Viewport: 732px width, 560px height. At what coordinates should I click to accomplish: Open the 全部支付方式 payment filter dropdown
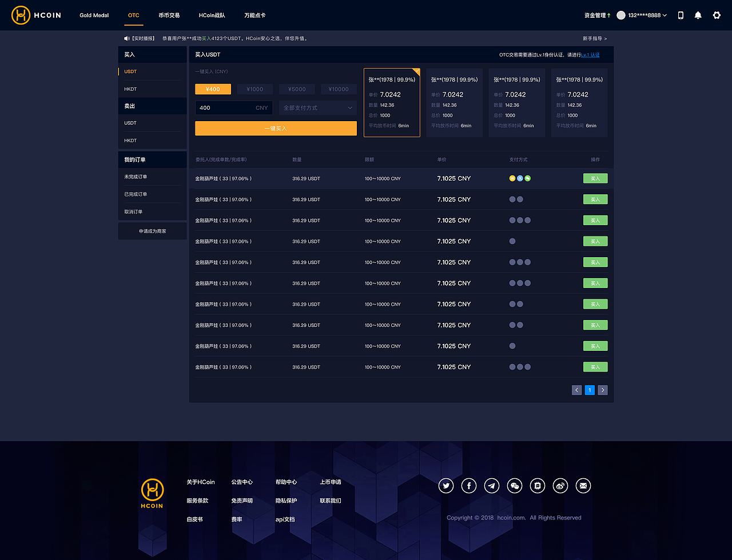[x=317, y=107]
